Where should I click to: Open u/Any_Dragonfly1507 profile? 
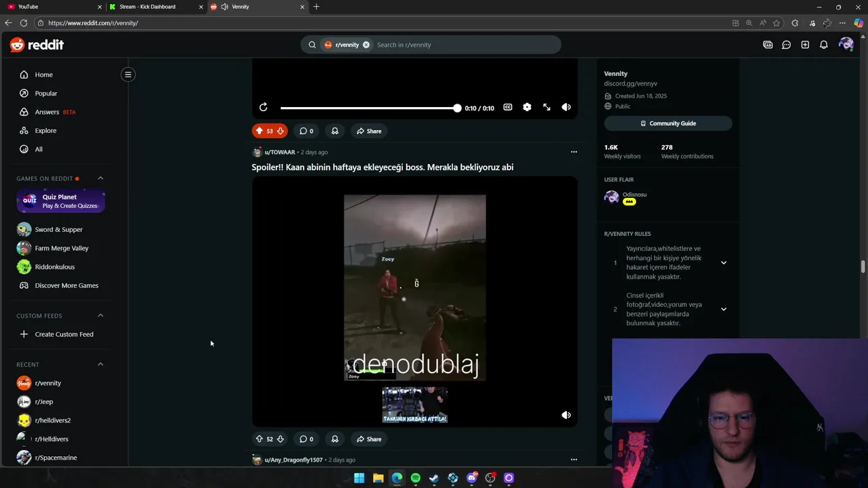294,460
